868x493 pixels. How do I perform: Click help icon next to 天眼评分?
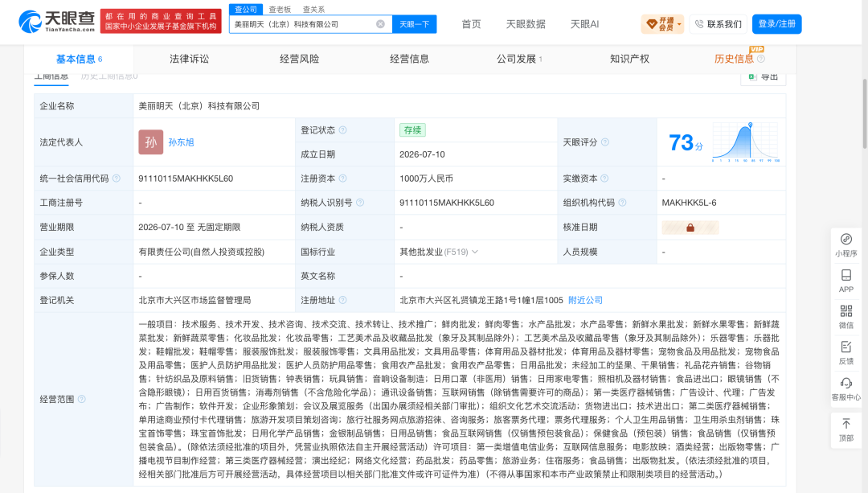click(605, 142)
